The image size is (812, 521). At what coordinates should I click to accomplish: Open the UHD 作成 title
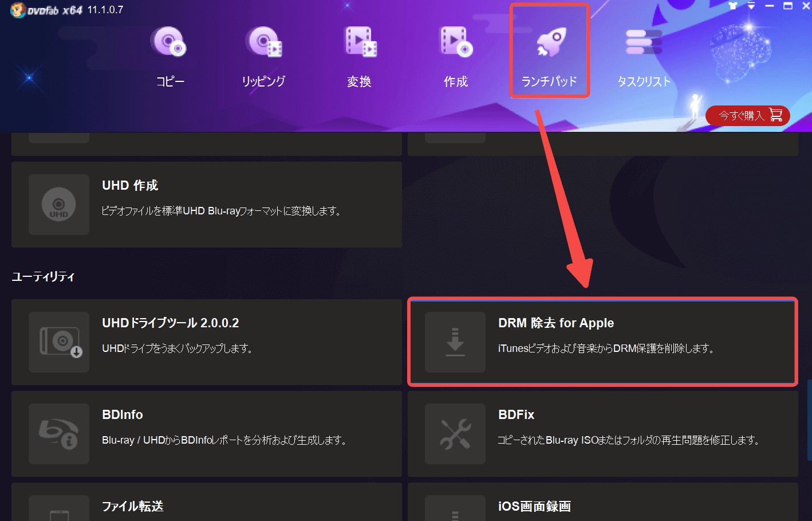click(130, 186)
